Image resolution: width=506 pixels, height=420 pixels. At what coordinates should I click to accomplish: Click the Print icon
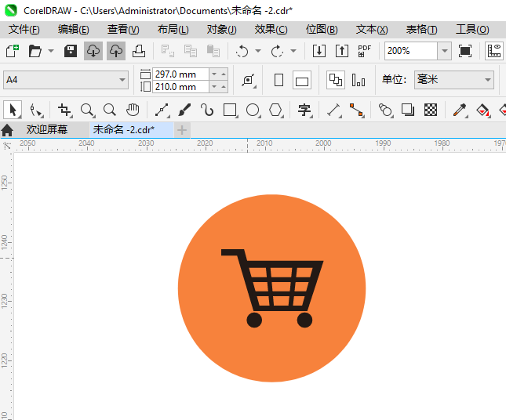139,51
